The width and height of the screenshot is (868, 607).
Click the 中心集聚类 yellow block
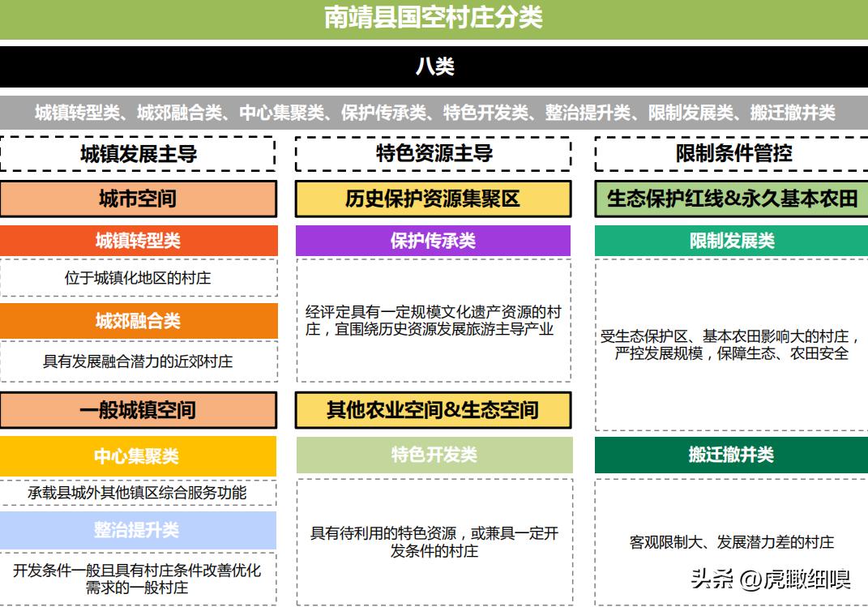(138, 456)
